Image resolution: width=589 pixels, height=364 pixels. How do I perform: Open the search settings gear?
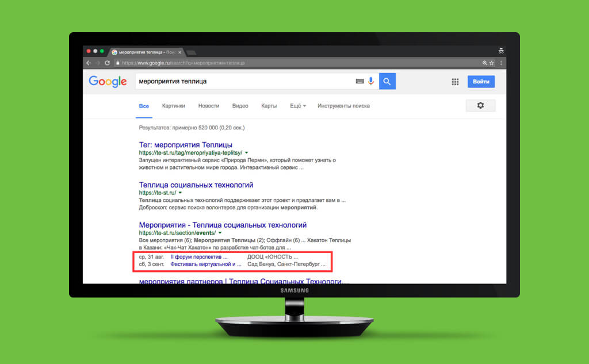(480, 106)
